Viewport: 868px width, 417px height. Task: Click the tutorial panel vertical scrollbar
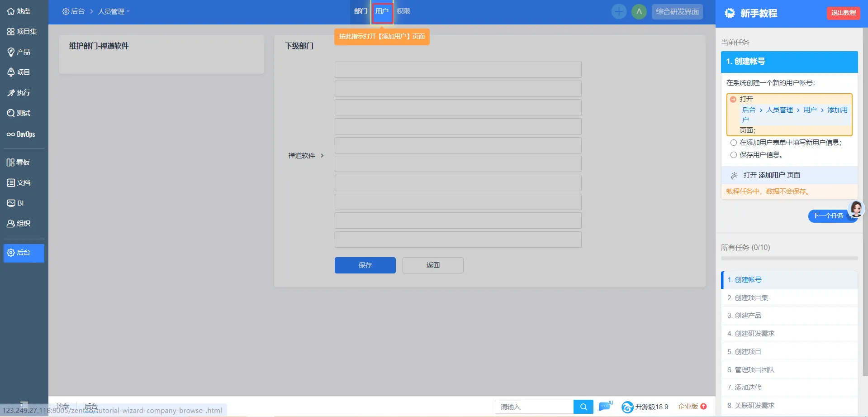tap(865, 201)
